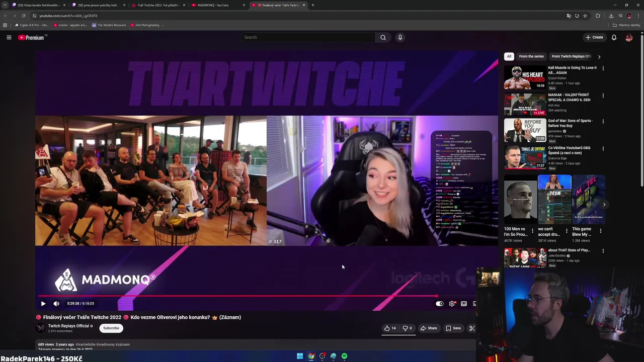Image resolution: width=644 pixels, height=362 pixels.
Task: Reload the page in Chrome
Action: pos(23,16)
